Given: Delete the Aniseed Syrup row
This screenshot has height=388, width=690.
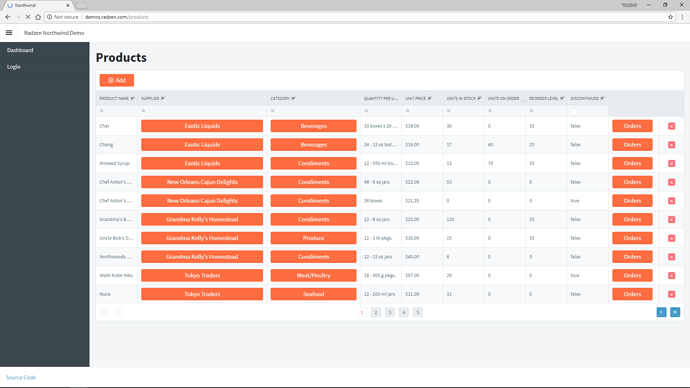Looking at the screenshot, I should click(672, 163).
